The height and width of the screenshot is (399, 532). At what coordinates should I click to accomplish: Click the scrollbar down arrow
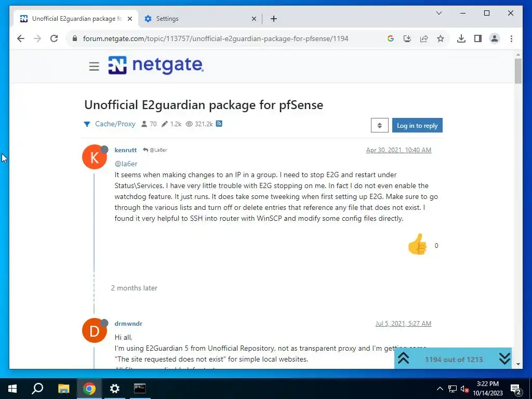[518, 364]
